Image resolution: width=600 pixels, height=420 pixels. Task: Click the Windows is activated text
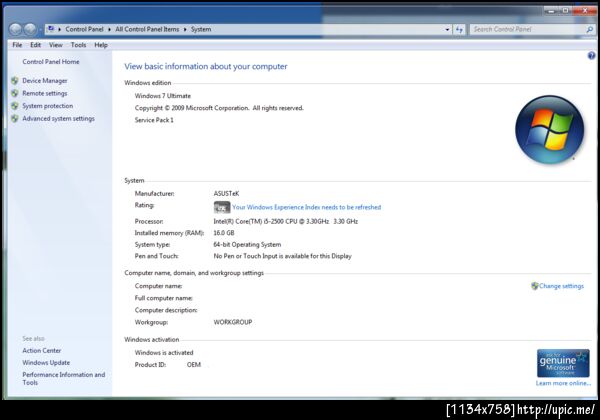point(164,353)
